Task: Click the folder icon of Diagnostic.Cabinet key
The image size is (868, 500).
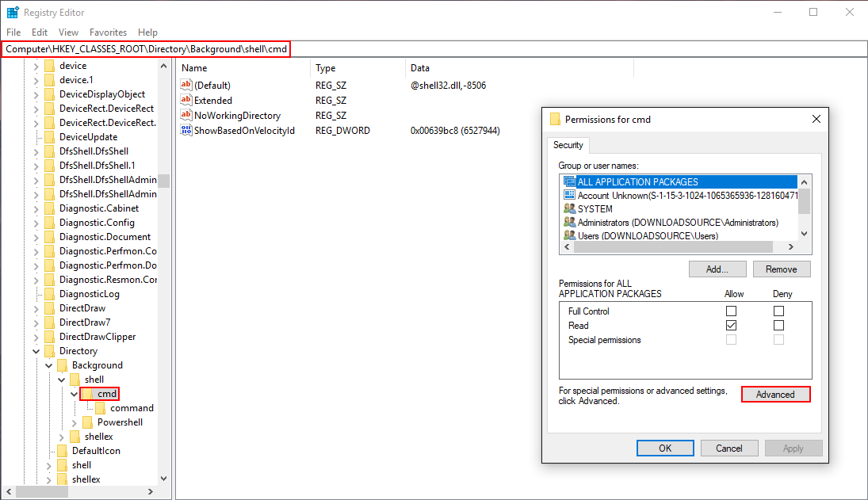Action: pyautogui.click(x=50, y=208)
